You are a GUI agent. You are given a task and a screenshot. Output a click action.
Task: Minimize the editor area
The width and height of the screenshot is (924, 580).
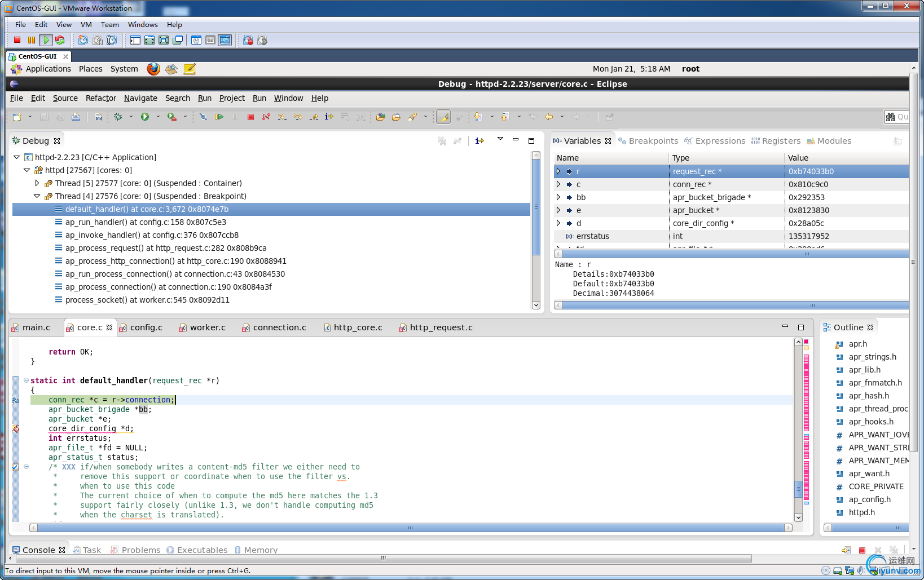(785, 326)
